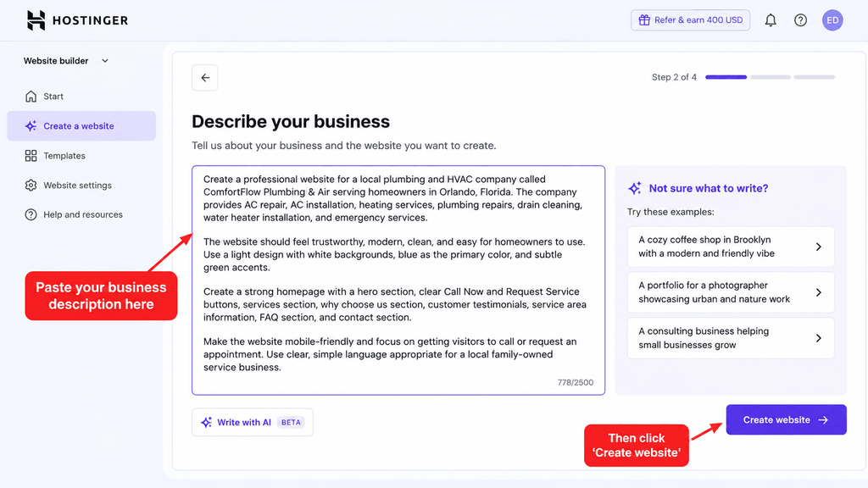Viewport: 868px width, 488px height.
Task: Click the BETA badge
Action: point(291,422)
